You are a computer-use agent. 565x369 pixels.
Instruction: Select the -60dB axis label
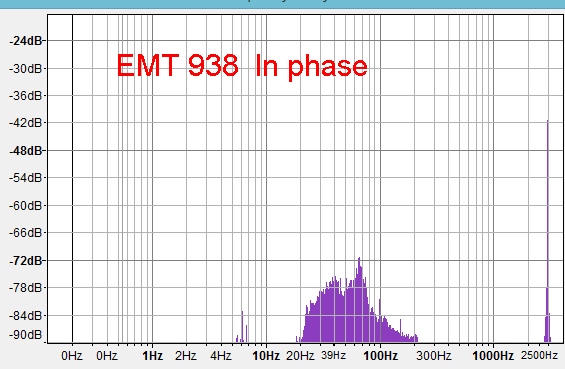pyautogui.click(x=26, y=205)
